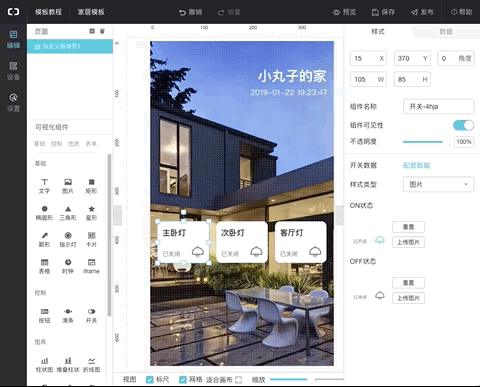
Task: Open the 模板教程 menu item
Action: click(49, 12)
